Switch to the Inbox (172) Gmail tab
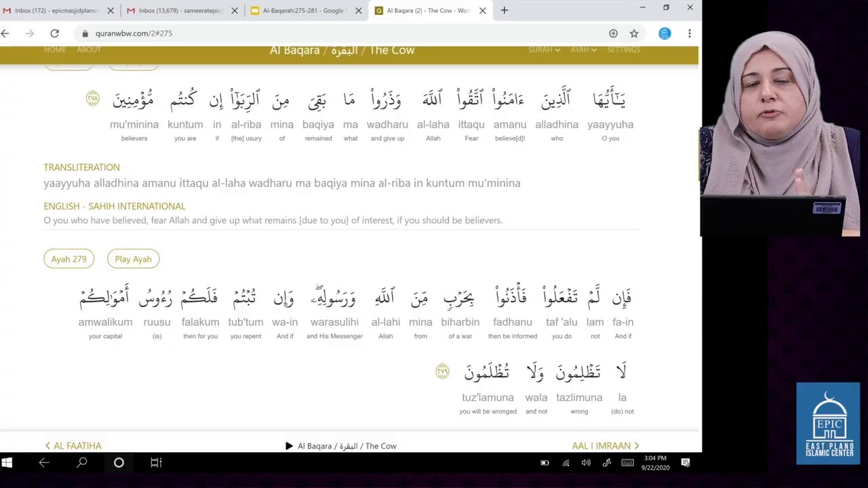 tap(56, 11)
